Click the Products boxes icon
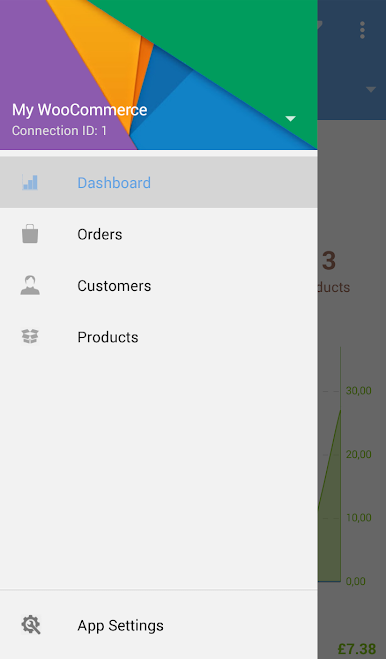This screenshot has width=386, height=659. pyautogui.click(x=30, y=337)
